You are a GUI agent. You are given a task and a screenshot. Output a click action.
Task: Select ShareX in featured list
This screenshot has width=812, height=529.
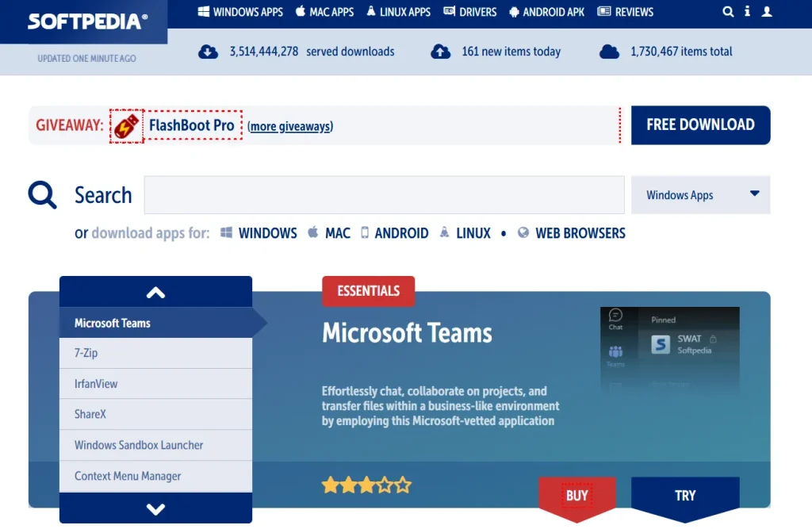click(x=156, y=415)
